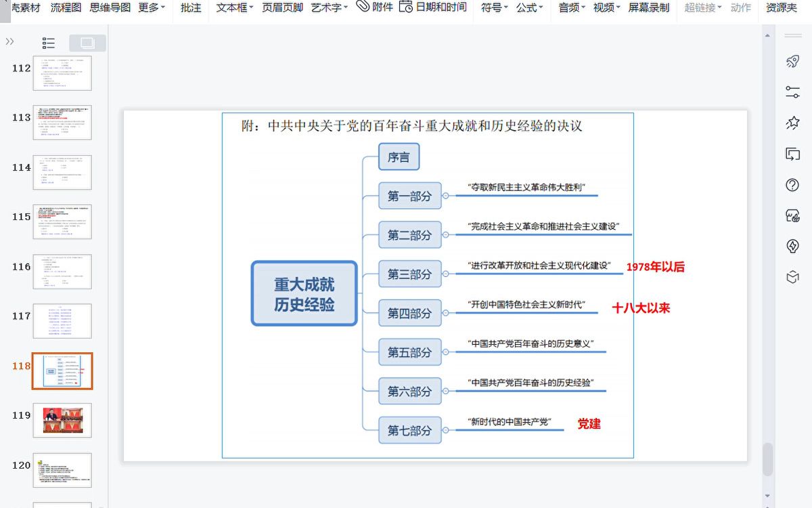Collapse the 第三部分 node toggle
812x508 pixels.
446,274
